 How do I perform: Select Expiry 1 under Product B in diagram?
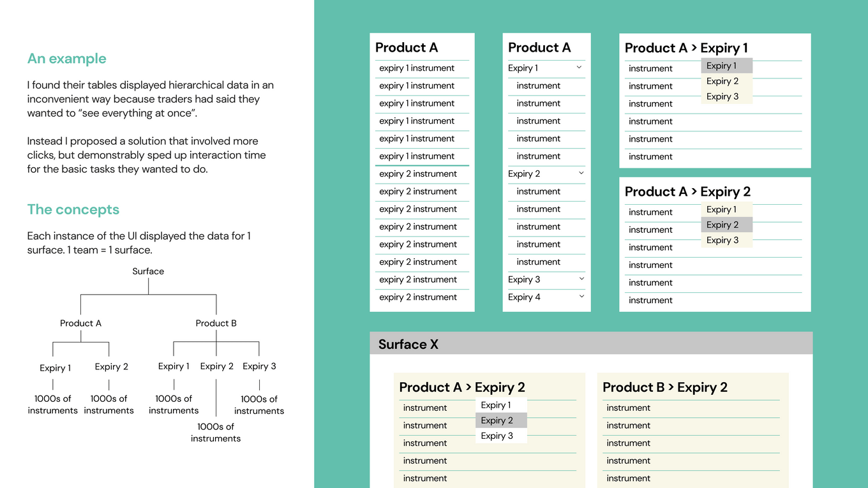[174, 366]
